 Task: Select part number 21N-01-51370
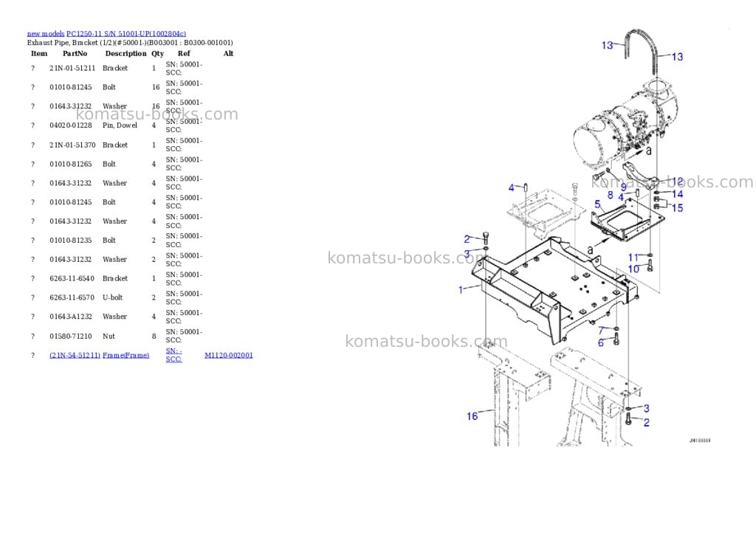72,145
